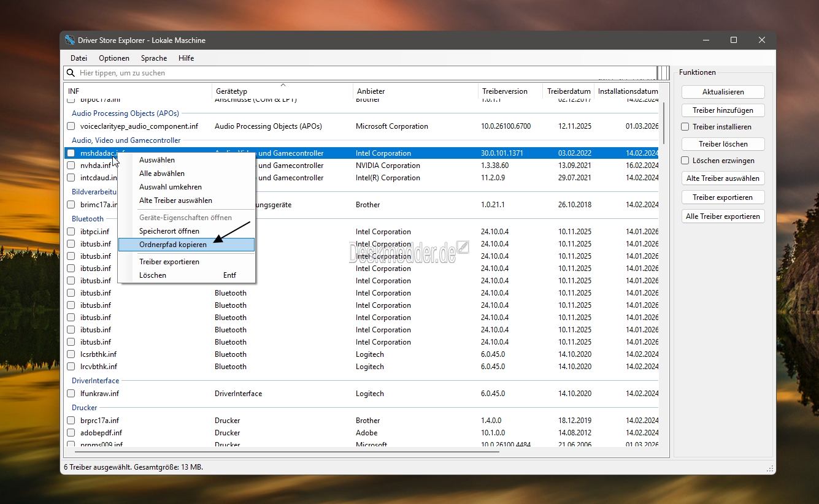Viewport: 819px width, 504px height.
Task: Check the lfunkraw.inf driver checkbox
Action: (71, 394)
